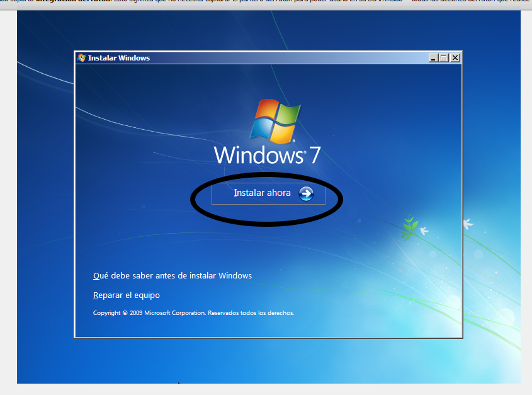532x395 pixels.
Task: Click the Windows flag icon in the title bar
Action: [x=81, y=58]
